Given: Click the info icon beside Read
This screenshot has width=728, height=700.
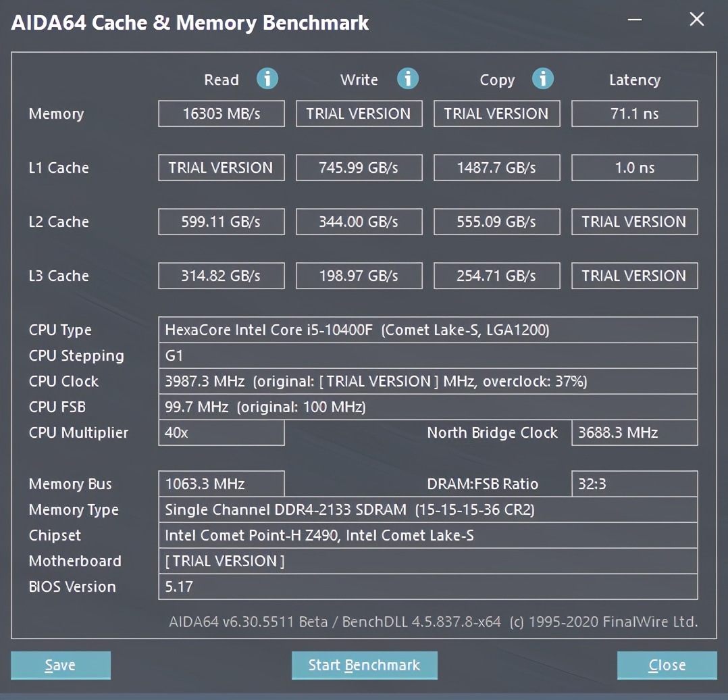Looking at the screenshot, I should 267,79.
